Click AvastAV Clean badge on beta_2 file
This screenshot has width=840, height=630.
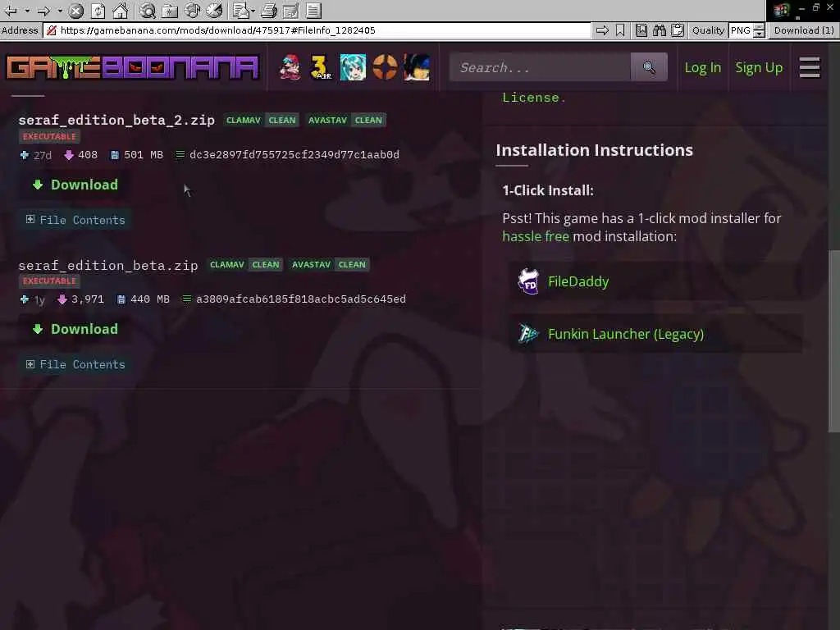tap(345, 120)
